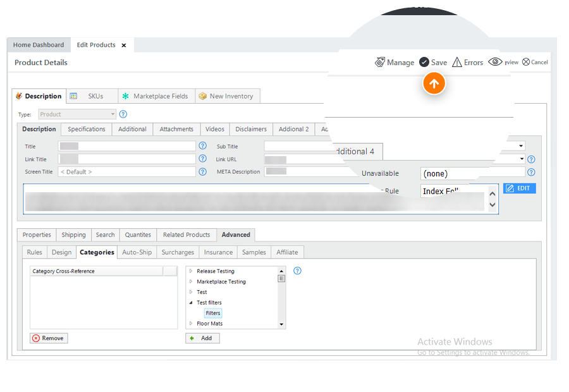The height and width of the screenshot is (392, 569).
Task: Click the Category Cross-Reference column header
Action: coord(97,271)
